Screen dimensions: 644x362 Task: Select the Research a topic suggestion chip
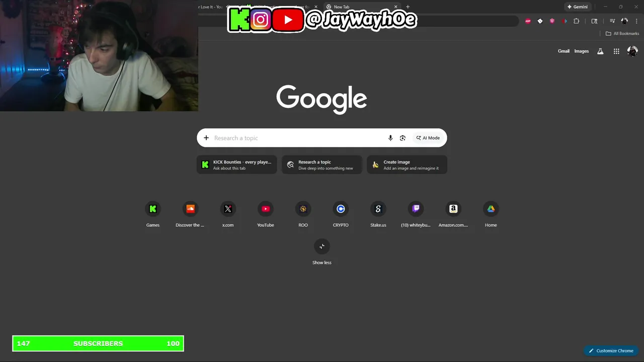tap(322, 164)
